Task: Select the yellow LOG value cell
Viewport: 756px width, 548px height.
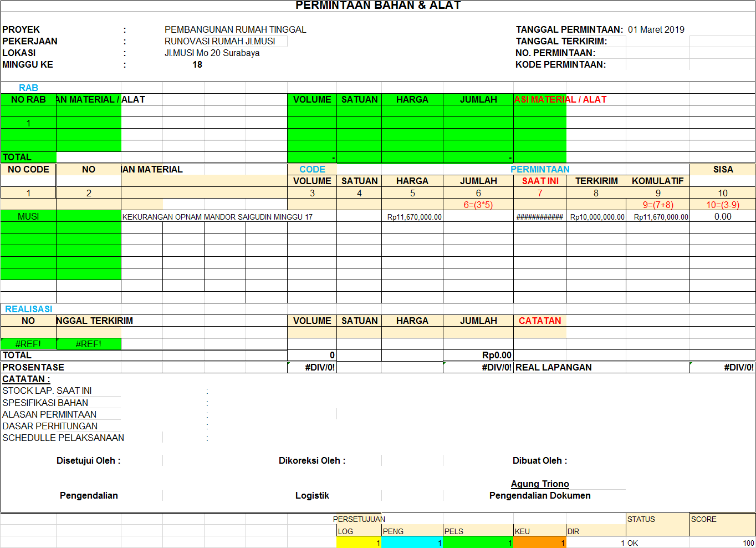Action: [x=359, y=542]
